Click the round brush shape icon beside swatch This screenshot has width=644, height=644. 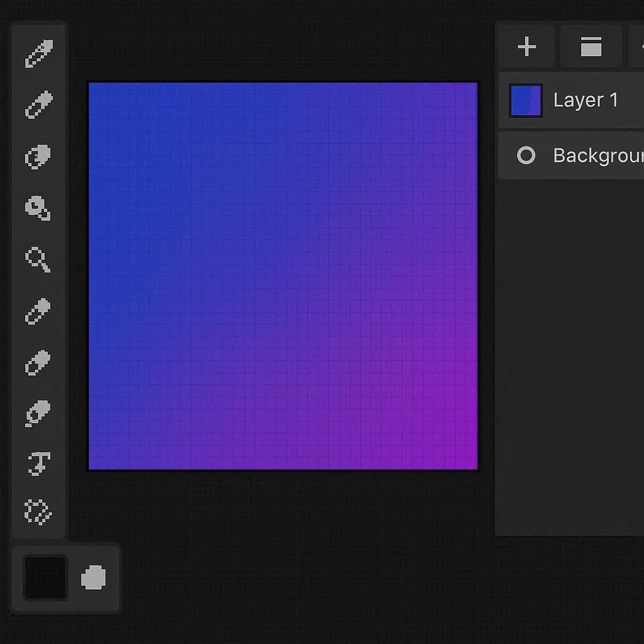(x=94, y=577)
